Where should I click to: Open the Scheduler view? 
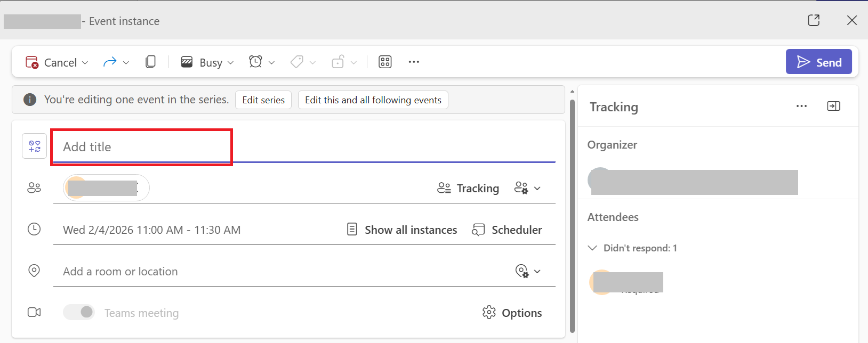(x=507, y=230)
